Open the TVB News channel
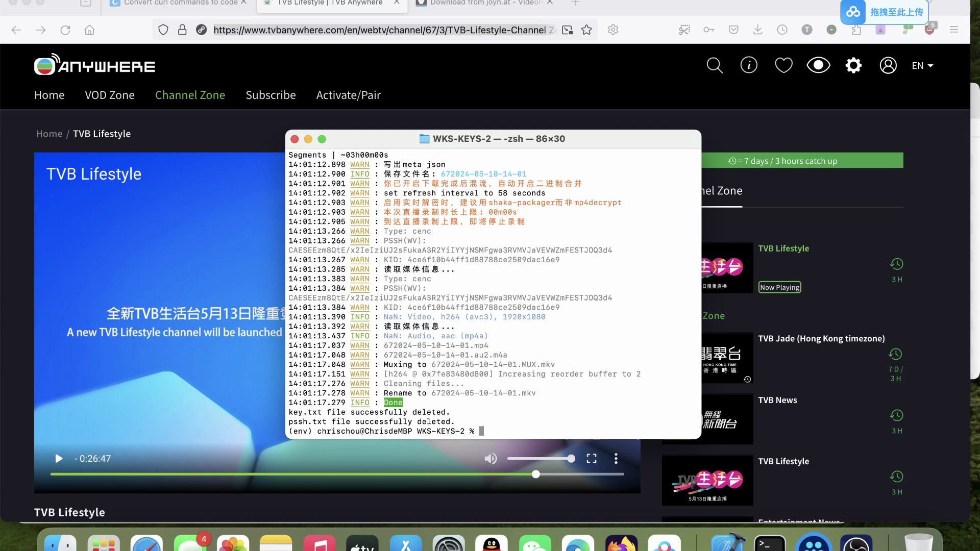The width and height of the screenshot is (980, 551). point(777,400)
